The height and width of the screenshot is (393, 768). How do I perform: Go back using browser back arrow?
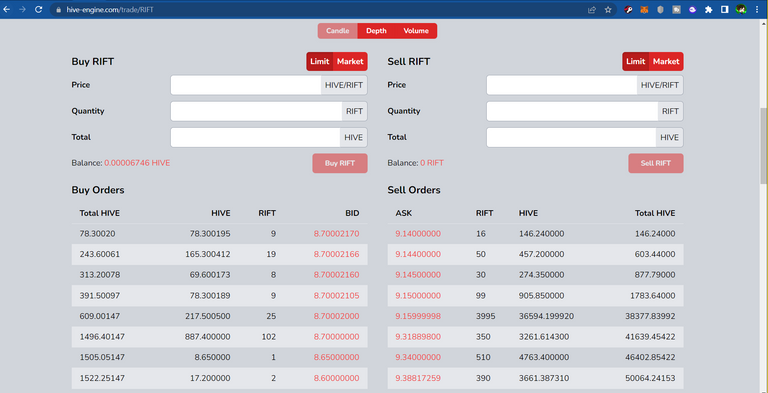[x=7, y=9]
